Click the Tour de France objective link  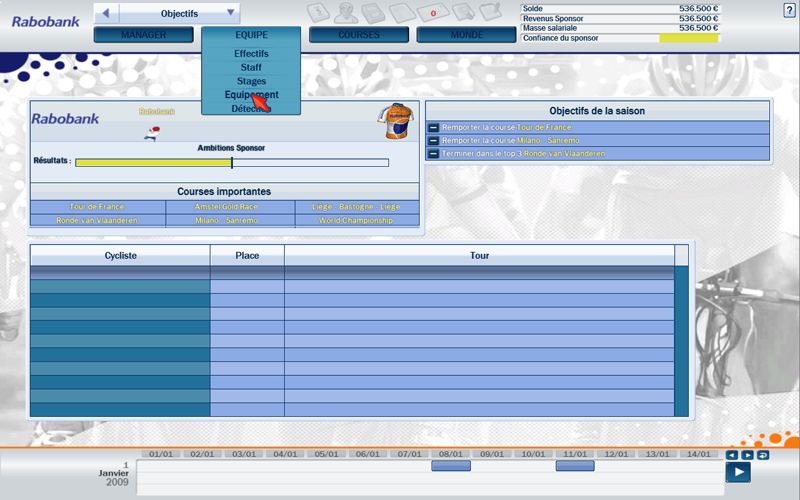coord(544,128)
